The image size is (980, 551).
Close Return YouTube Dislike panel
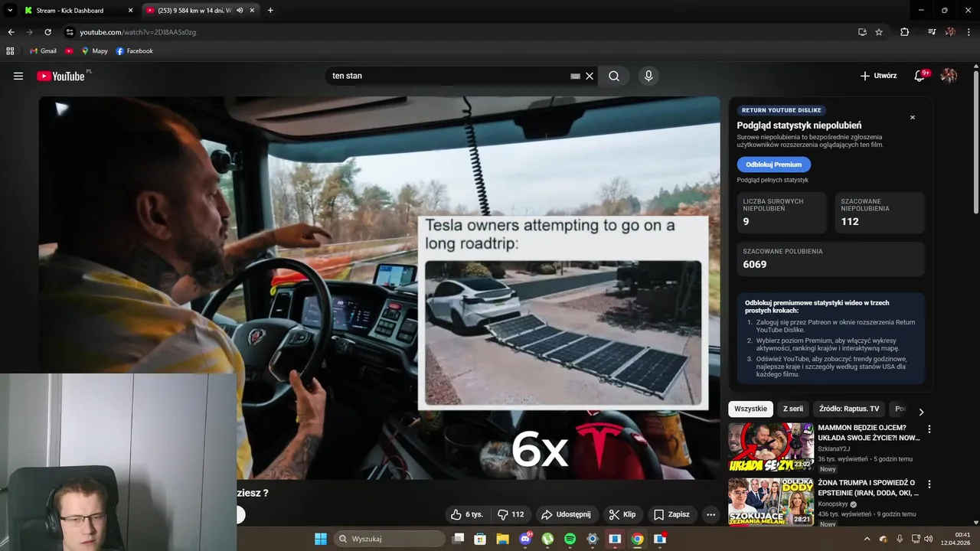pos(913,118)
